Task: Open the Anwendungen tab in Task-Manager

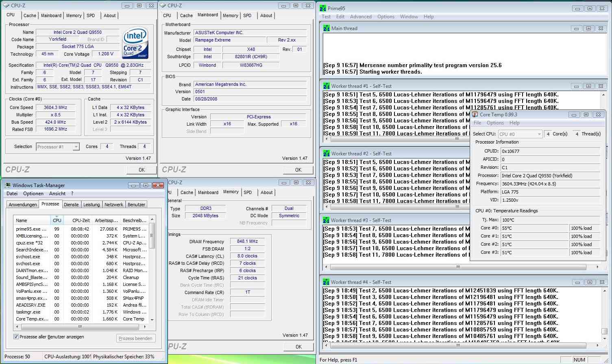Action: [23, 205]
